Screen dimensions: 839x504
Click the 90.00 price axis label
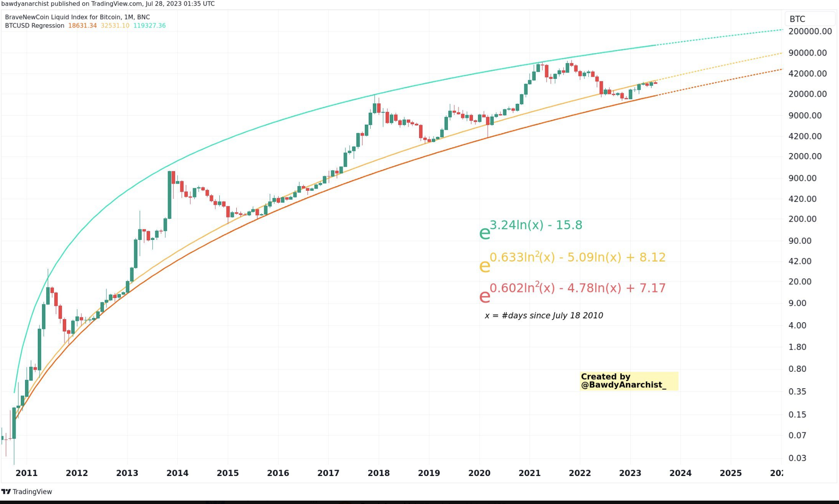(x=800, y=241)
